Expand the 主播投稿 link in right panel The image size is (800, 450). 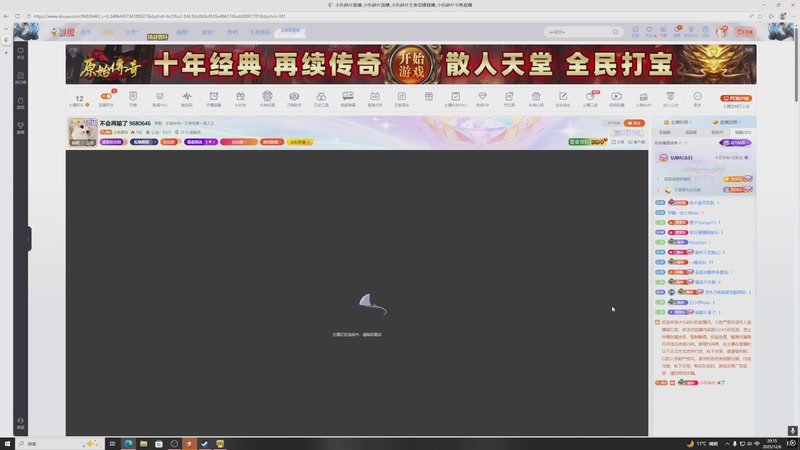[679, 122]
